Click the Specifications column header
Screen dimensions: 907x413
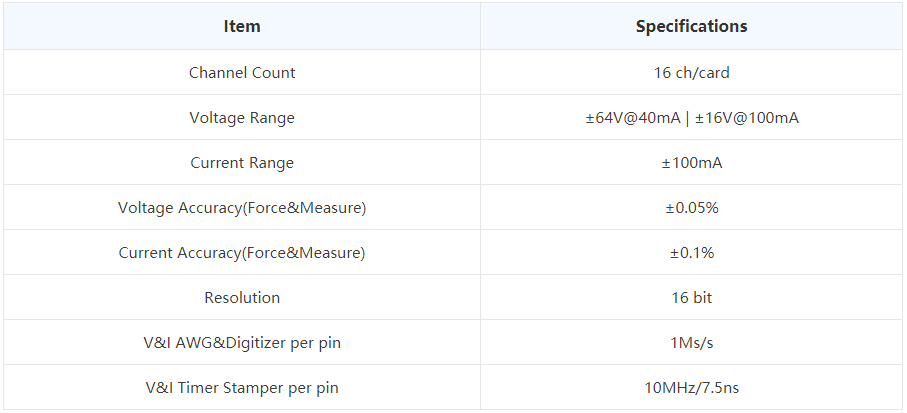click(691, 26)
